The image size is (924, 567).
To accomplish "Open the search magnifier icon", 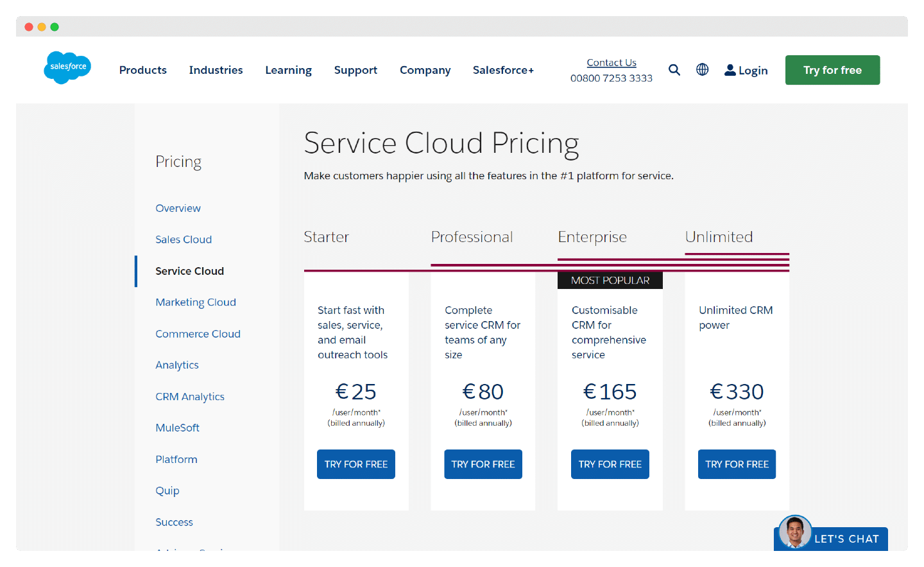I will click(674, 70).
